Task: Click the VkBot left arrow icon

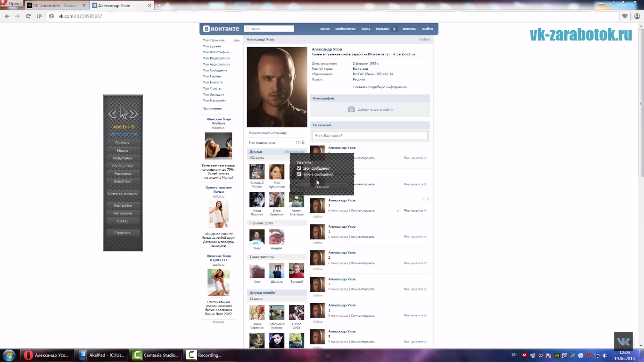Action: pos(112,114)
